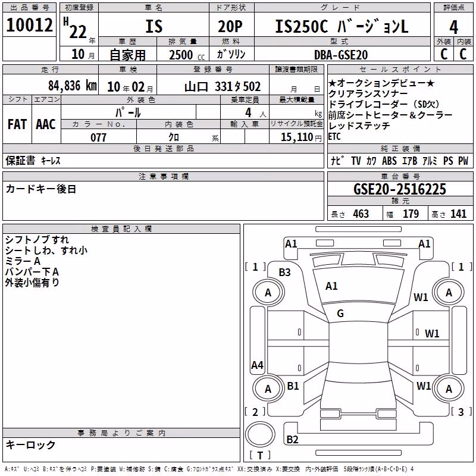
Task: Click the sales point ドライブレコーダー（SD欠）
Action: pyautogui.click(x=384, y=104)
